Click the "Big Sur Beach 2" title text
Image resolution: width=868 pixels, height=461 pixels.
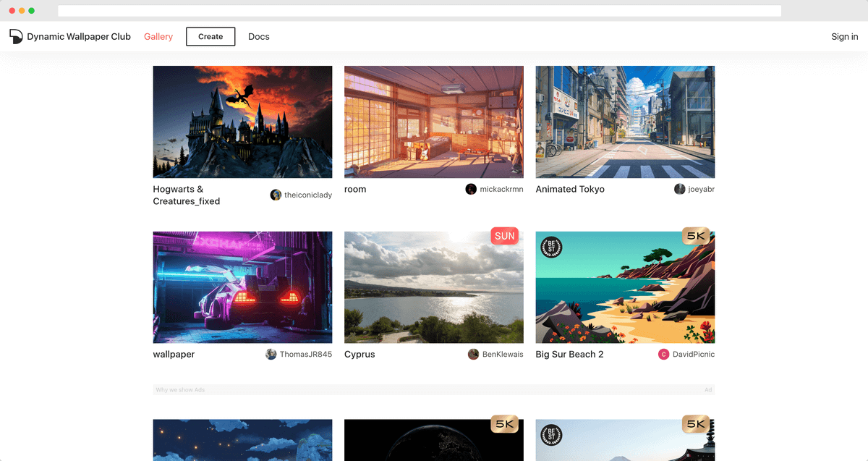pos(569,354)
